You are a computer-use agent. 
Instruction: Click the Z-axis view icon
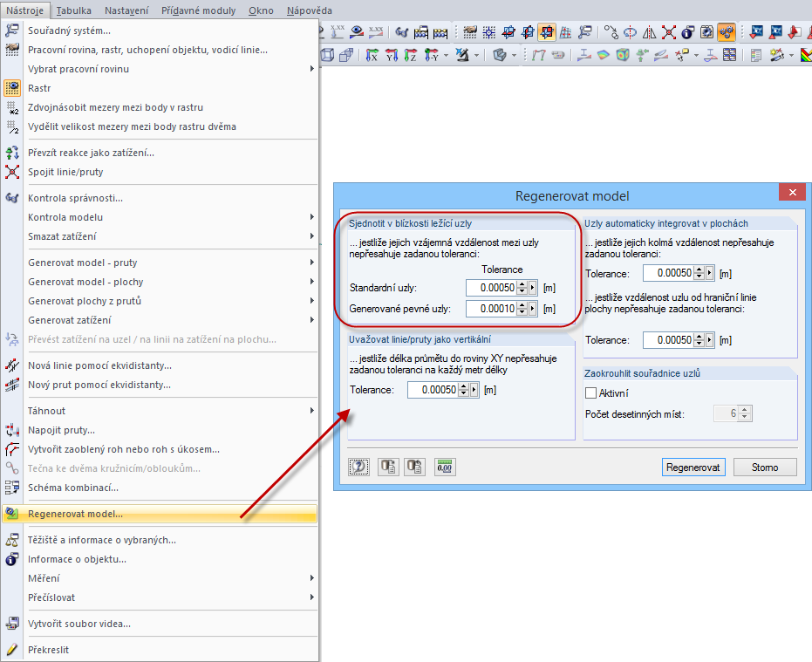[410, 54]
